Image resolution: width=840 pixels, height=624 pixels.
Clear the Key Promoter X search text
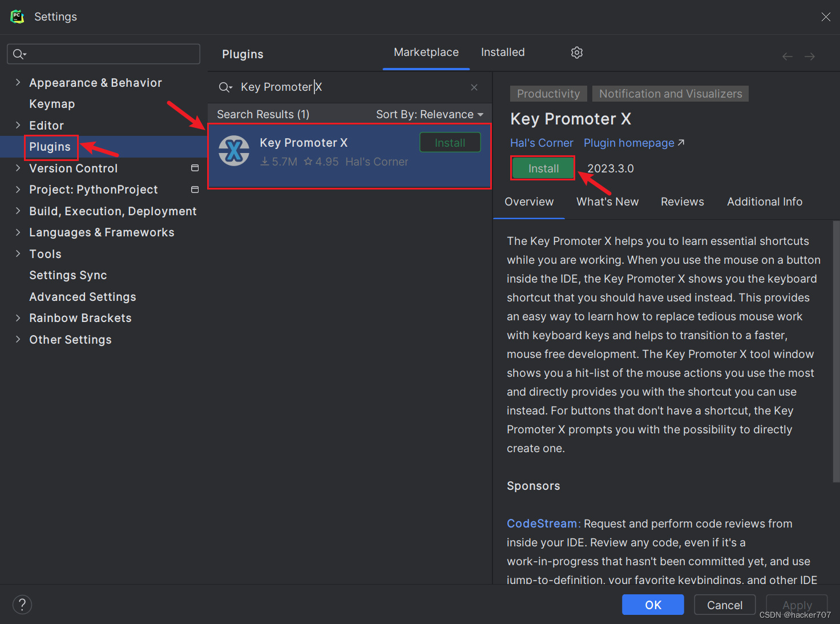coord(474,87)
